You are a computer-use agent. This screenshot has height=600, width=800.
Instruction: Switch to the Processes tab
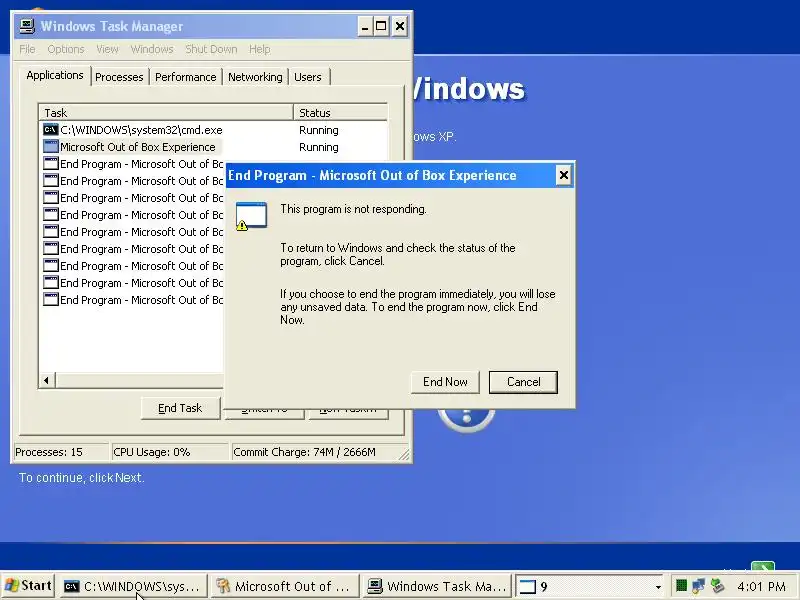pos(119,77)
